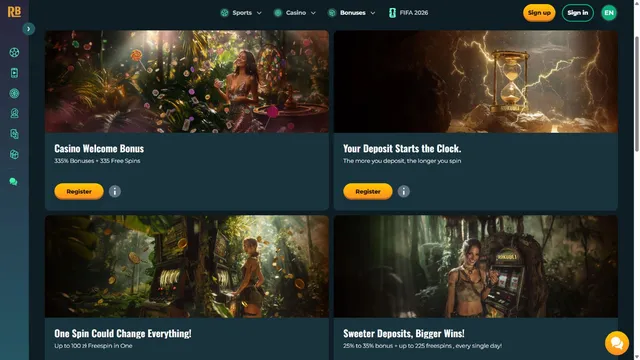The width and height of the screenshot is (640, 360).
Task: Open the Casino menu label
Action: [296, 13]
